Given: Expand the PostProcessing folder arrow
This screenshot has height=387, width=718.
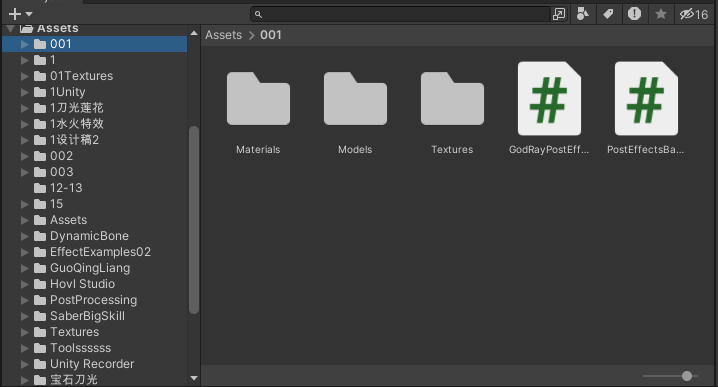Looking at the screenshot, I should 25,300.
